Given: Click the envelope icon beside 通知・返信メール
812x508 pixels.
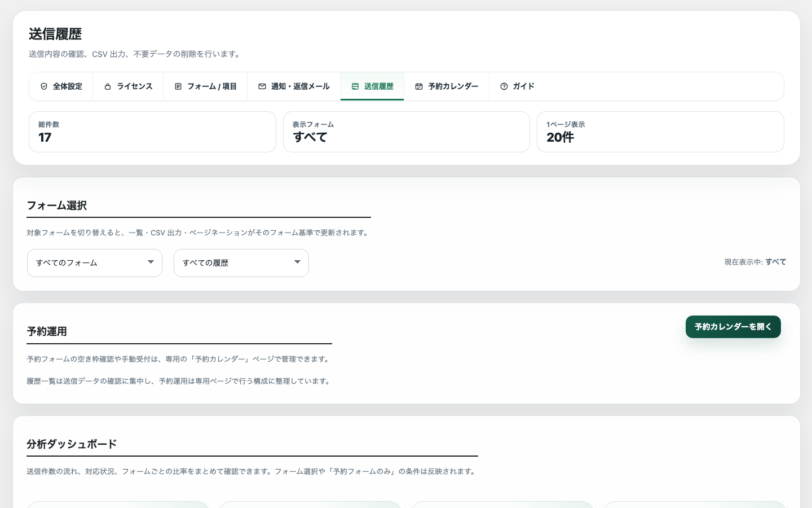Looking at the screenshot, I should tap(262, 86).
